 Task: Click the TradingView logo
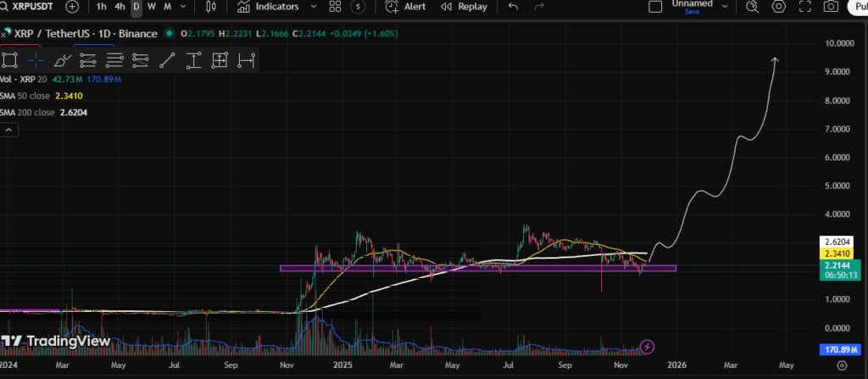pos(55,342)
